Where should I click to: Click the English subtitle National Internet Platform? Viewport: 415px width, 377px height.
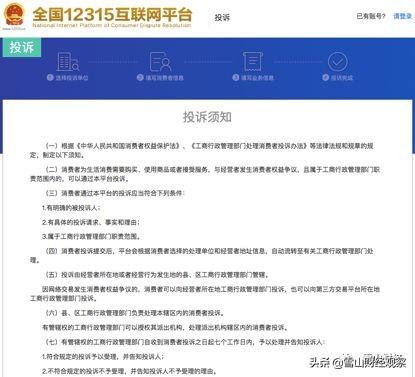112,25
